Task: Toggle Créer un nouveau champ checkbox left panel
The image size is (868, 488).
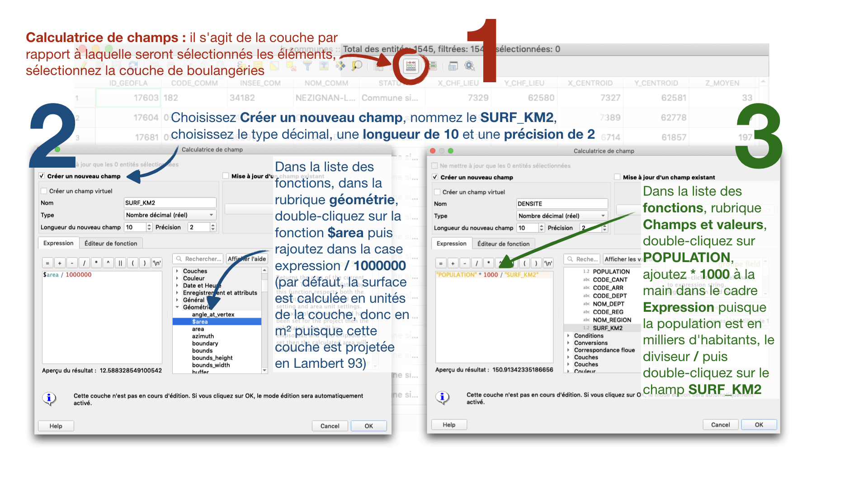Action: tap(44, 176)
